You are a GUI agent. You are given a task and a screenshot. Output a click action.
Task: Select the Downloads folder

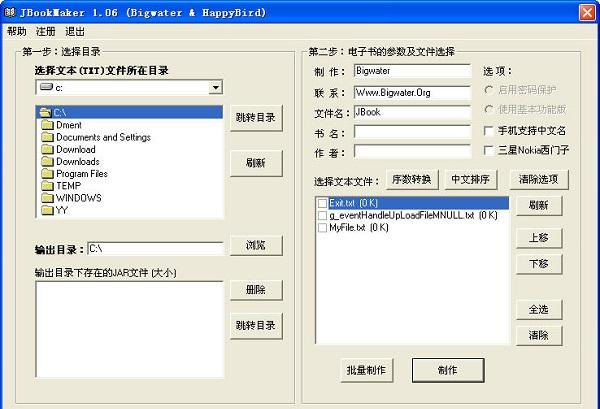point(70,162)
